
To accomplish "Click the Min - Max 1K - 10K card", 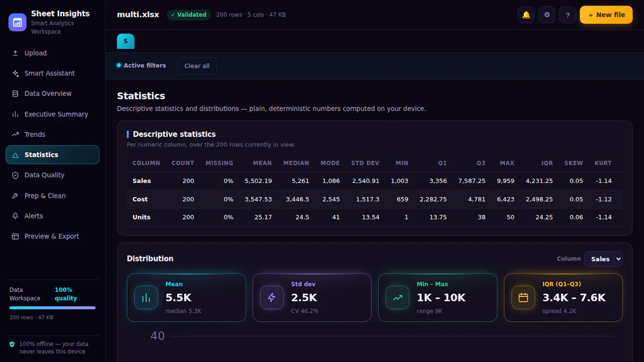I will click(x=438, y=298).
